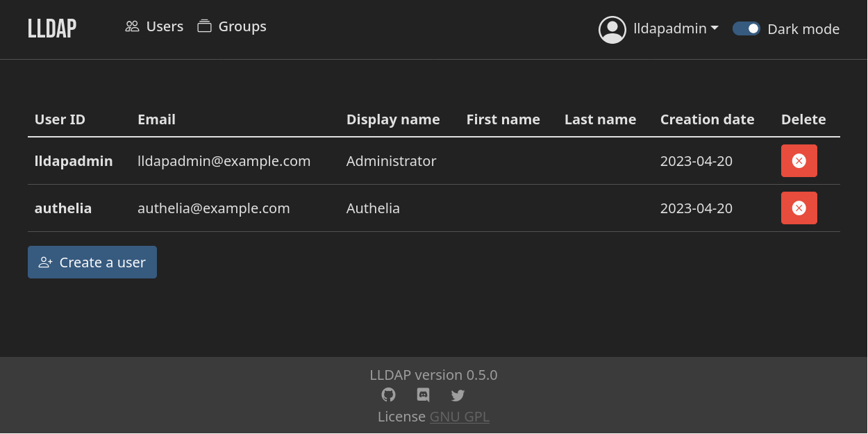Click the add-user icon on Create button
The height and width of the screenshot is (434, 868).
(x=46, y=262)
